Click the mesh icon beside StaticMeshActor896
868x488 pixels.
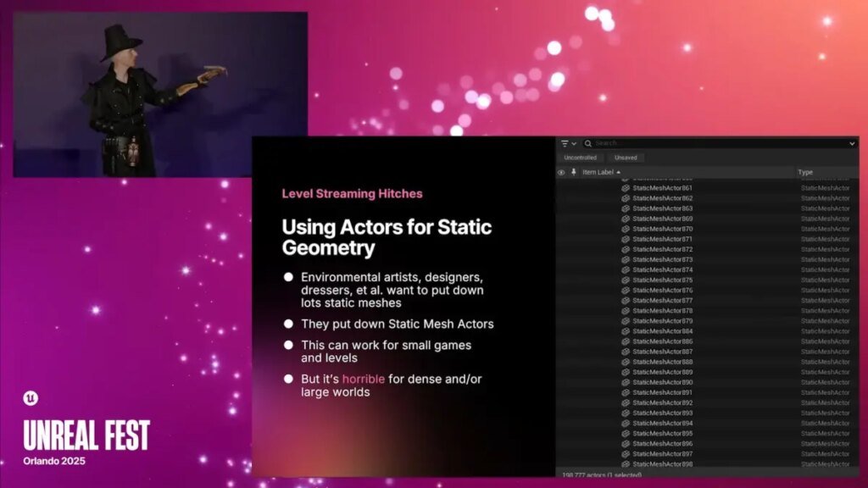(626, 443)
